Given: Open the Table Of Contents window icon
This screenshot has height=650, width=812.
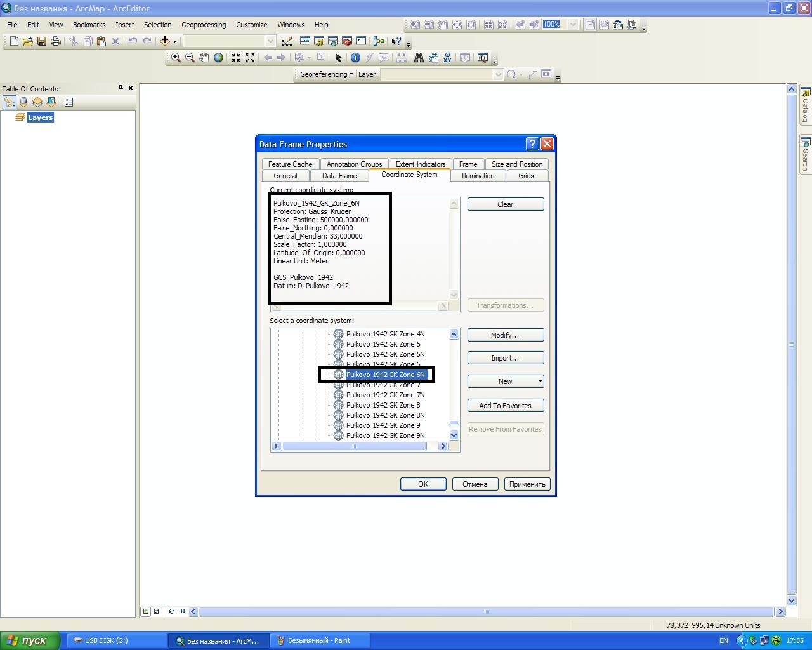Looking at the screenshot, I should tap(305, 41).
